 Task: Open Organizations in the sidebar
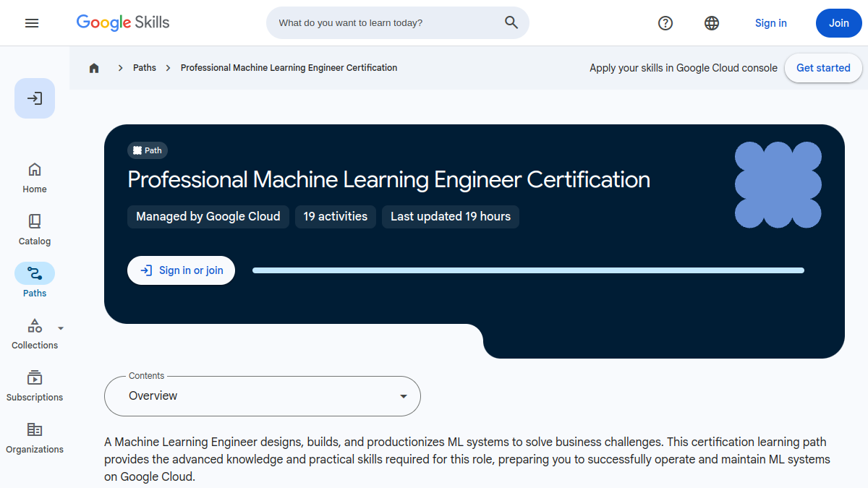coord(35,438)
